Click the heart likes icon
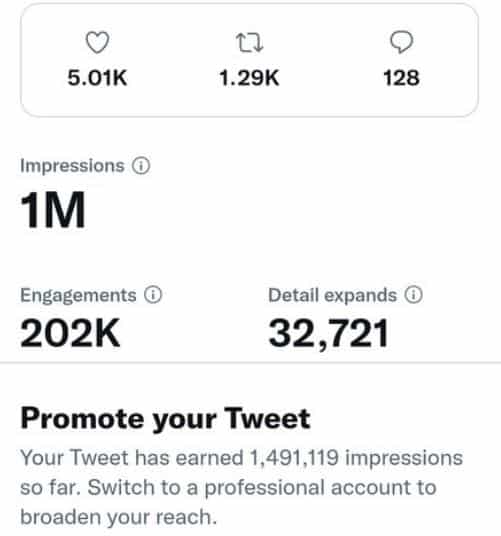Screen dimensions: 501x536 coord(97,42)
